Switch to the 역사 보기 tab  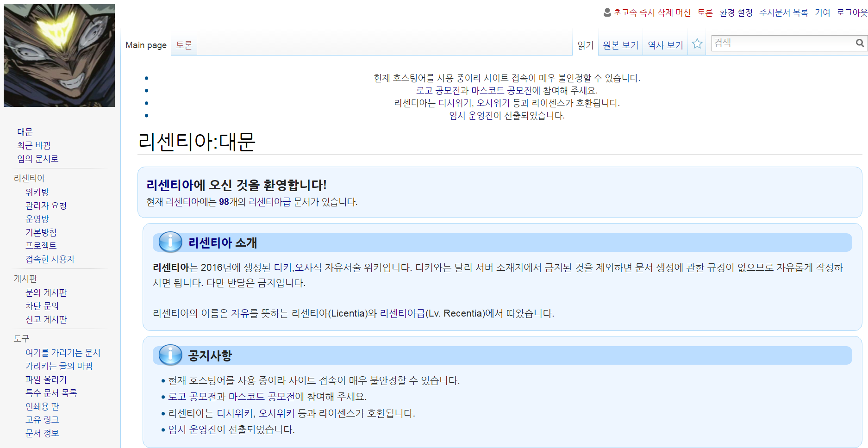(x=665, y=45)
